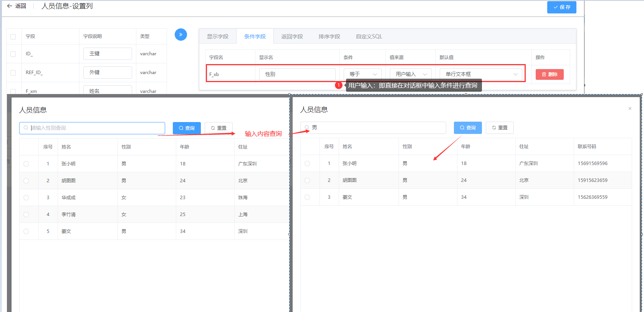The image size is (644, 312).
Task: Expand the 用户输入 value source dropdown
Action: click(411, 74)
